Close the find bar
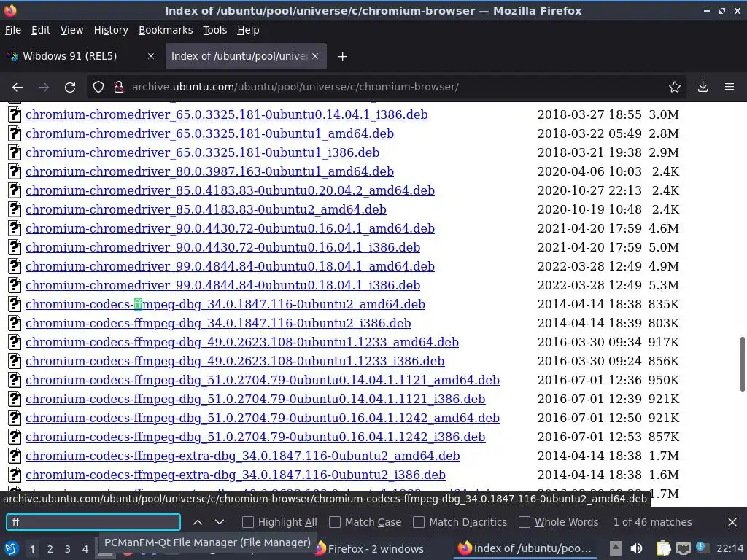 (x=732, y=522)
